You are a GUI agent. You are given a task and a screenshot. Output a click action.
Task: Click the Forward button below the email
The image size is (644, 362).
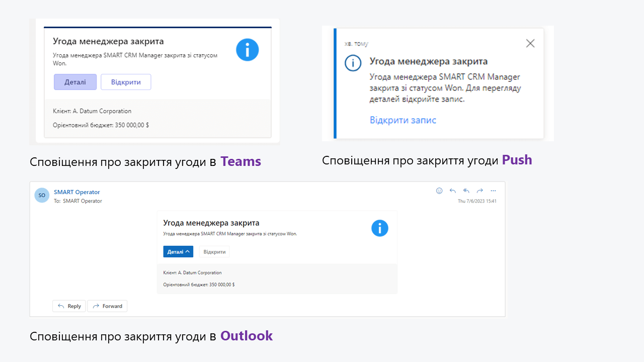click(107, 306)
